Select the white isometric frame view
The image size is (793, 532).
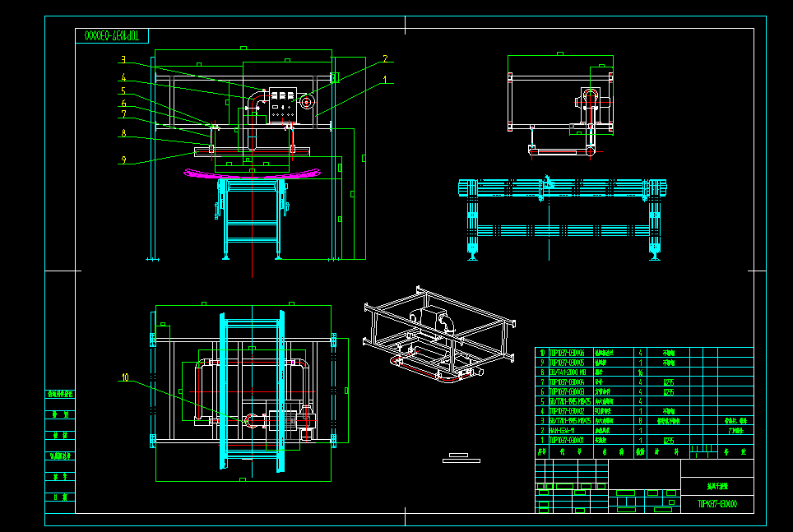point(439,335)
